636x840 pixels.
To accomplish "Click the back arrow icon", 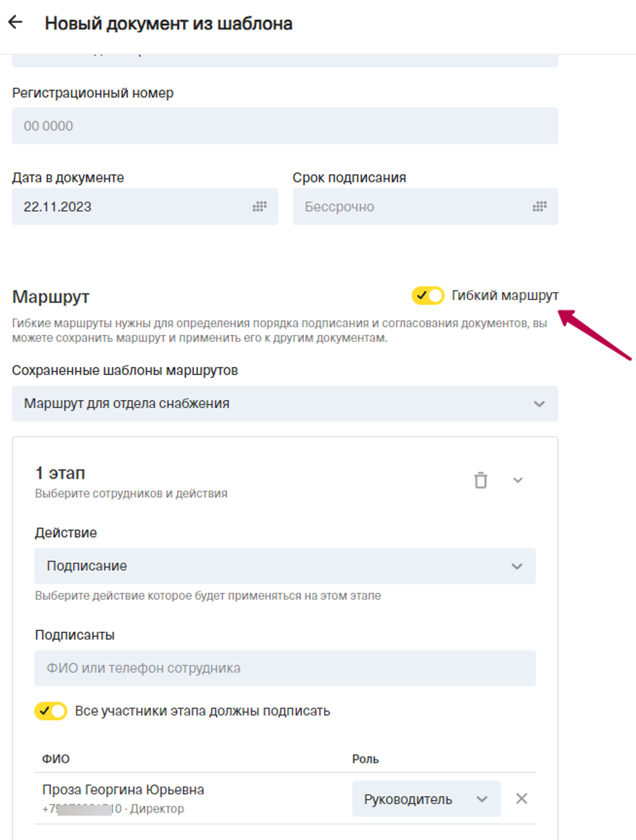I will click(x=16, y=22).
